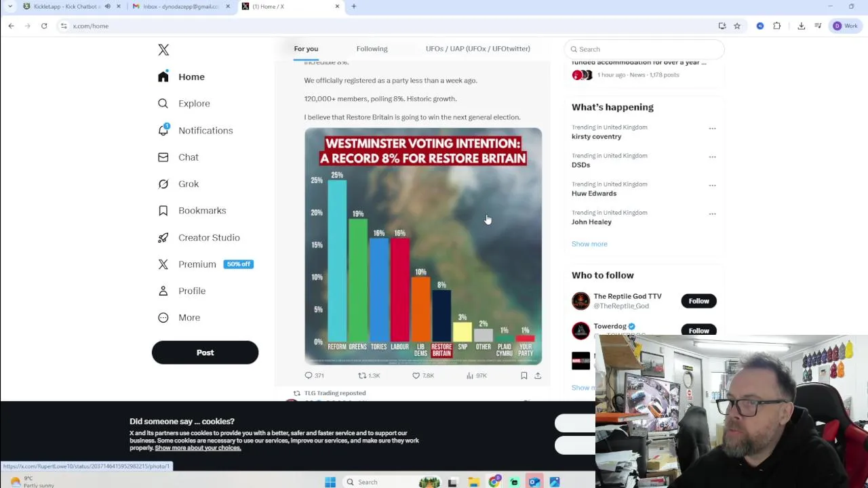Click Show more under What's happening
The image size is (868, 488).
(x=589, y=244)
